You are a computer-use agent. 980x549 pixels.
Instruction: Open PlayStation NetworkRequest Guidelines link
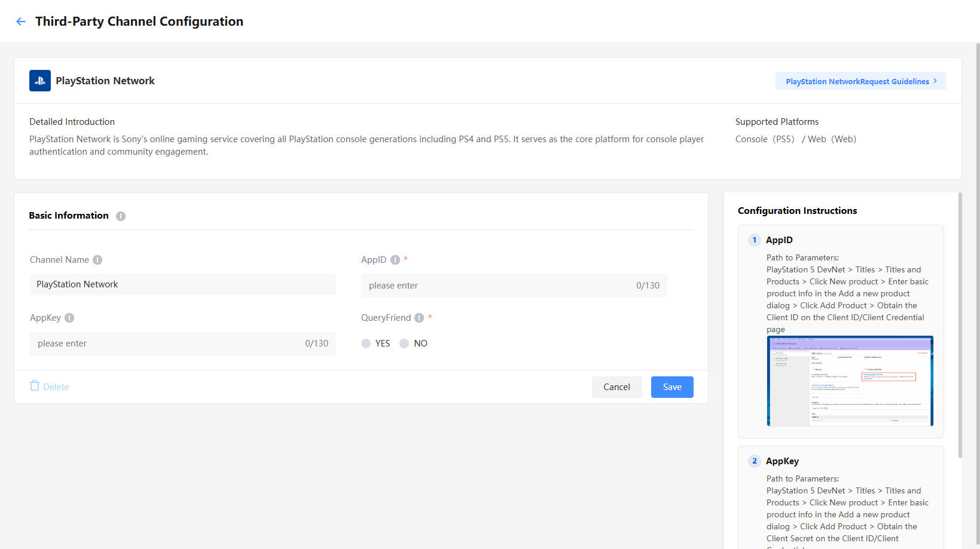[x=861, y=81]
